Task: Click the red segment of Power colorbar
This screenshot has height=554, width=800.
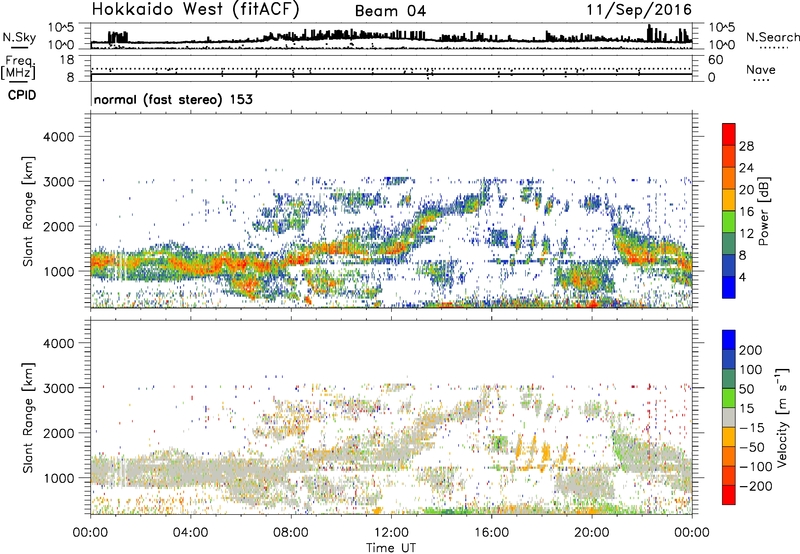Action: 729,134
